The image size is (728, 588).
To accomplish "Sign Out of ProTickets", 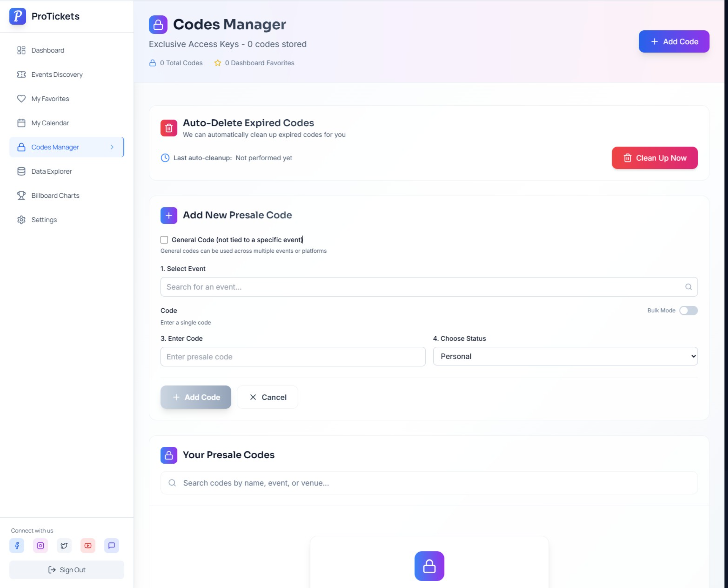I will coord(67,570).
